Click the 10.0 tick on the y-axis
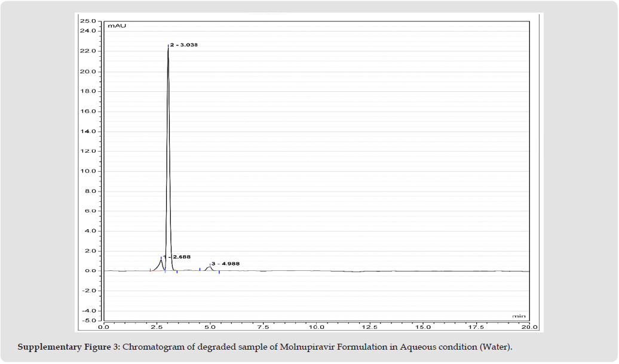The width and height of the screenshot is (619, 364). [88, 171]
